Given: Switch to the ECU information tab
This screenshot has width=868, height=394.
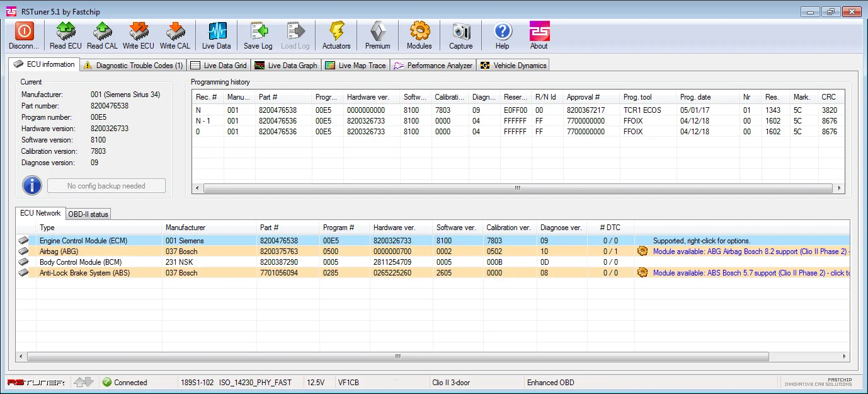Looking at the screenshot, I should tap(44, 64).
